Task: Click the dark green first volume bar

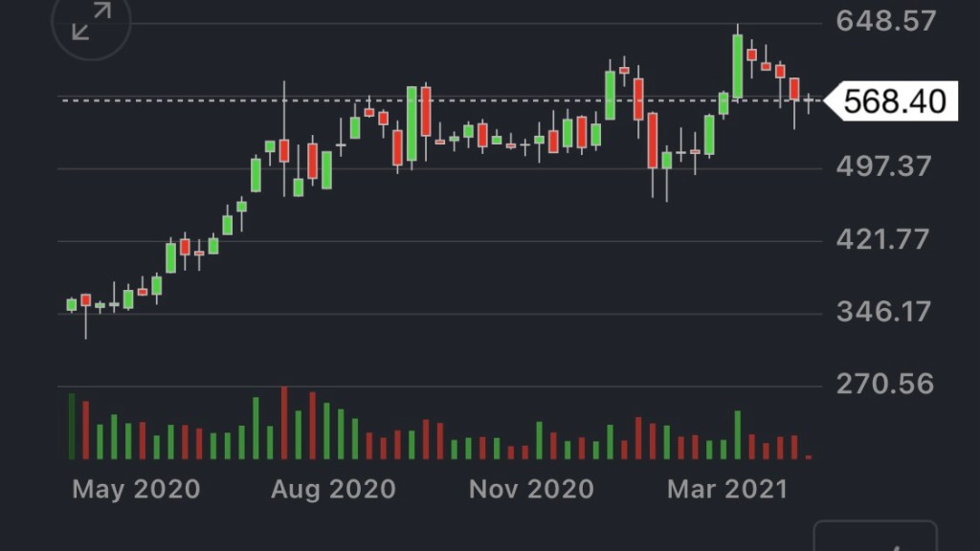Action: pos(71,427)
